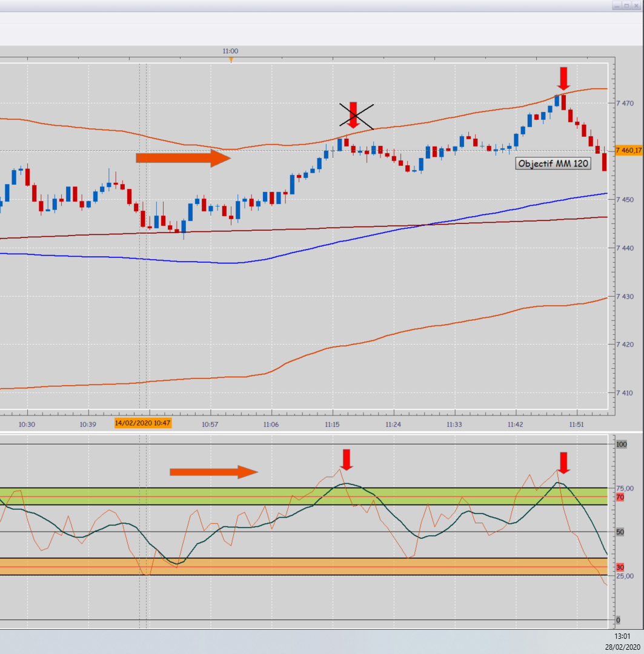Click the 100 level on indicator scale
The width and height of the screenshot is (644, 654).
tap(622, 444)
